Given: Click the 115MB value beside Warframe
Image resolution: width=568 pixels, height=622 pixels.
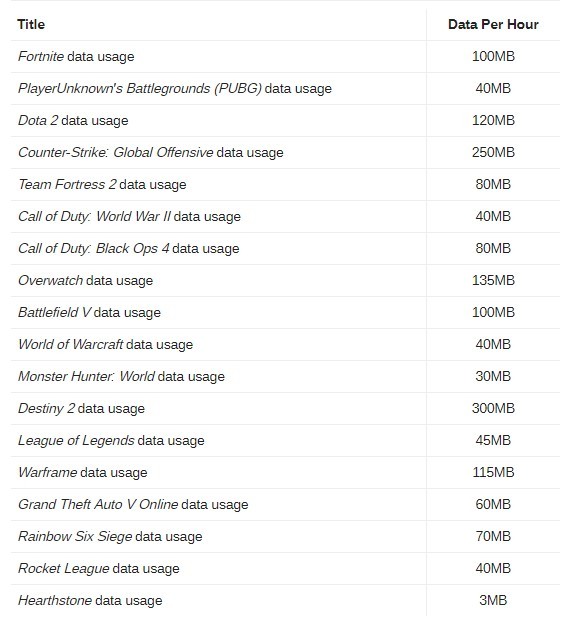Looking at the screenshot, I should (493, 472).
